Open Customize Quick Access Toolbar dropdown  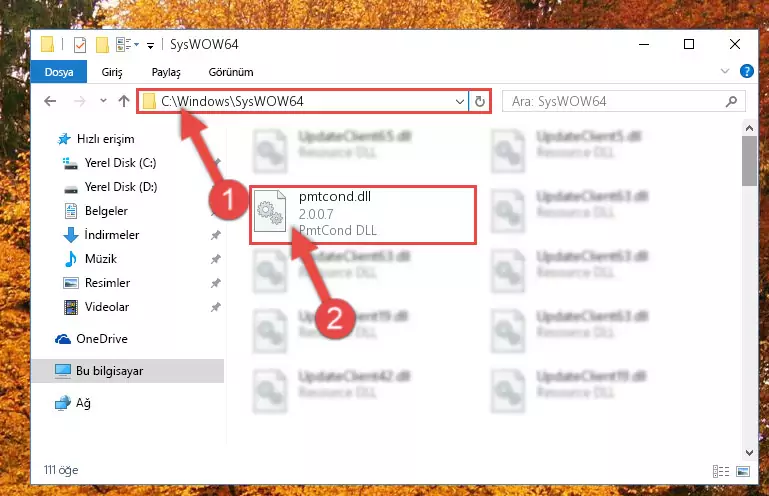tap(151, 46)
